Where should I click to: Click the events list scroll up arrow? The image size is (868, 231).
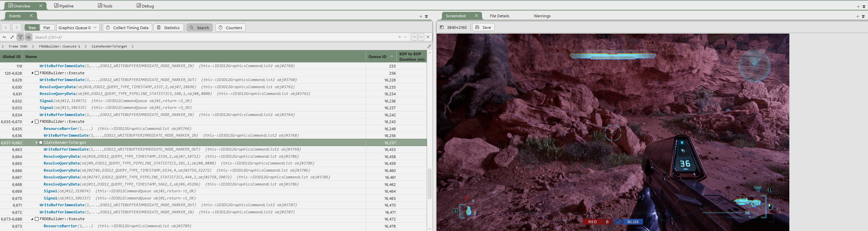point(429,53)
